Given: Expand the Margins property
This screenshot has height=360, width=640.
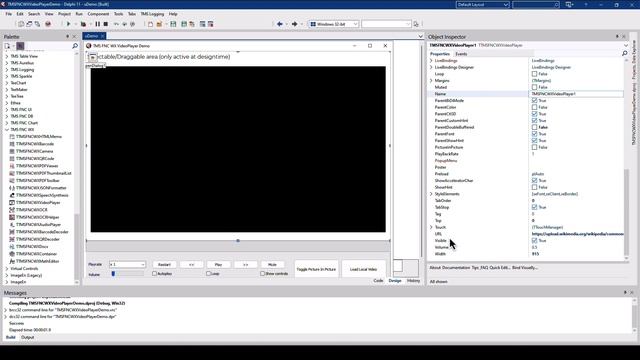Looking at the screenshot, I should click(431, 81).
